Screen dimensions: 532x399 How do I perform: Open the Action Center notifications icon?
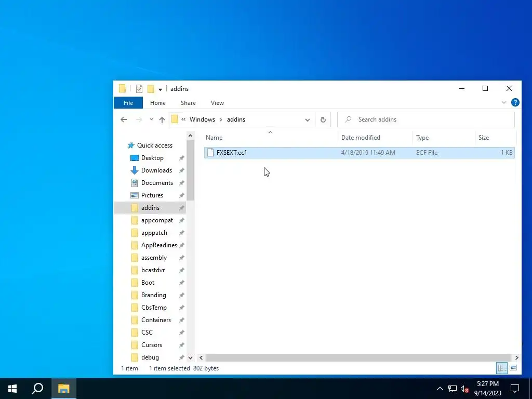click(515, 389)
